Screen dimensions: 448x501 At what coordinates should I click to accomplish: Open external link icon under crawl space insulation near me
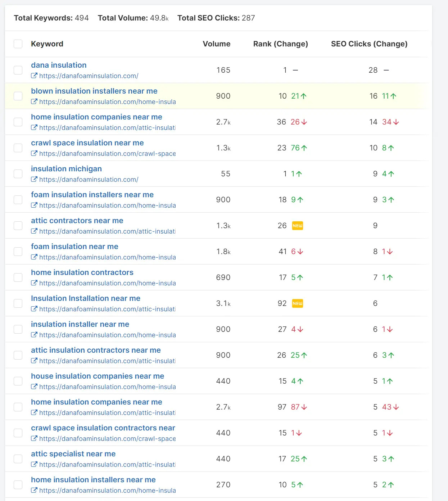[x=34, y=154]
